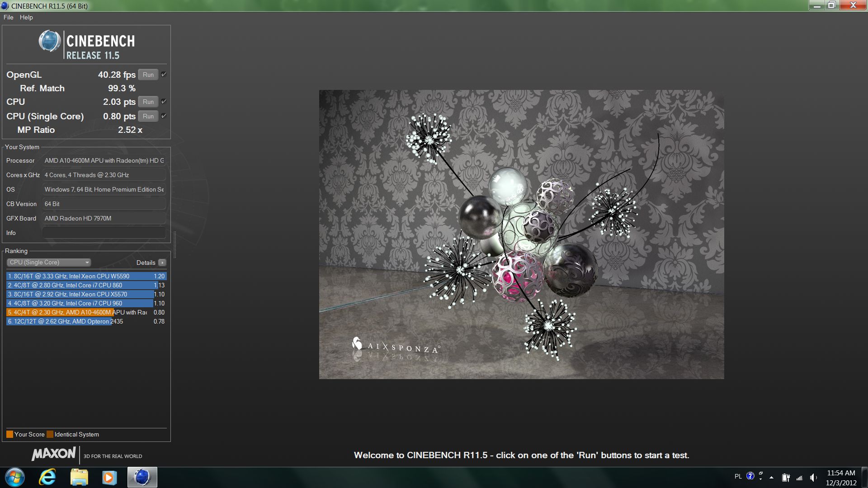Open the language bar options arrow
Viewport: 868px width, 488px height.
761,479
